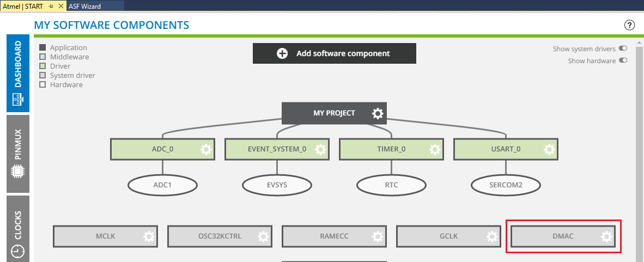Toggle Show system drivers switch
This screenshot has width=644, height=262.
pos(623,48)
